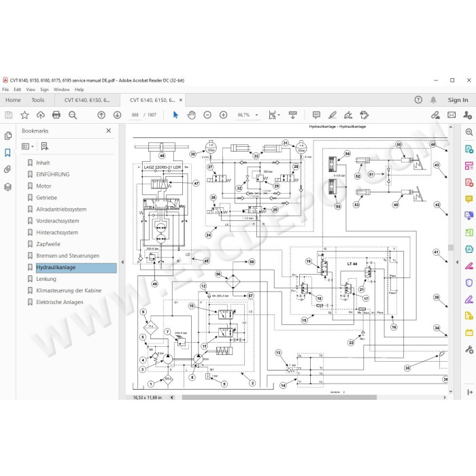Open the Zapfwelle bookmark
476x476 pixels.
tap(48, 244)
